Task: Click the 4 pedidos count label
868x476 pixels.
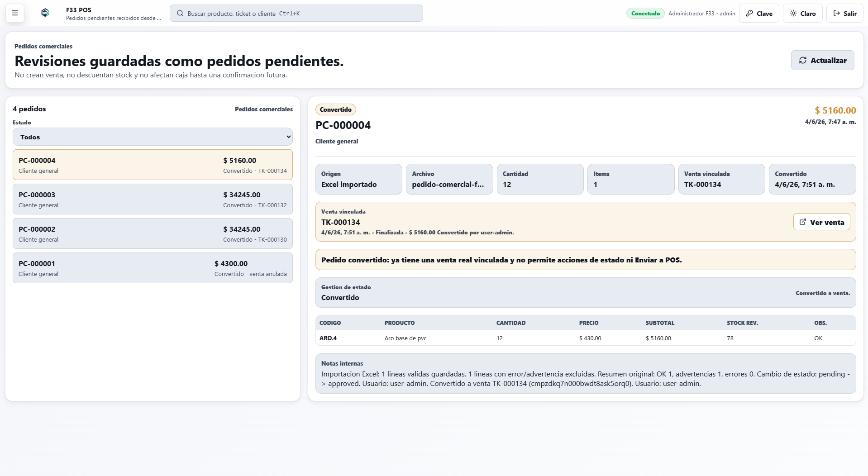Action: (29, 109)
